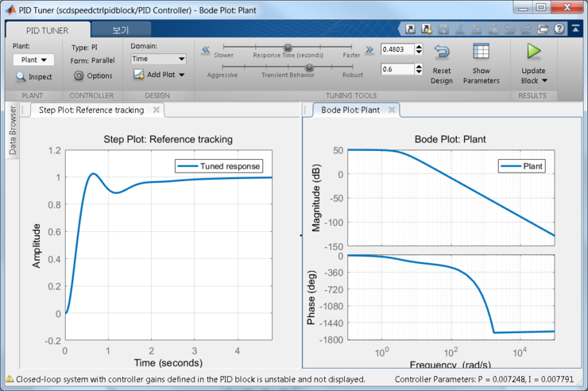This screenshot has height=391, width=588.
Task: Click the response time value field 0.4803
Action: (x=397, y=49)
